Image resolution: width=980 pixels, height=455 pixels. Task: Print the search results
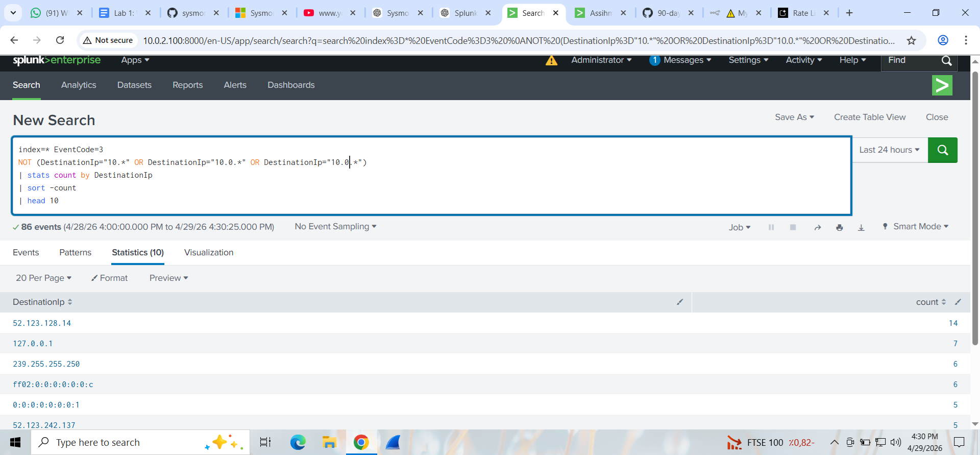tap(840, 227)
